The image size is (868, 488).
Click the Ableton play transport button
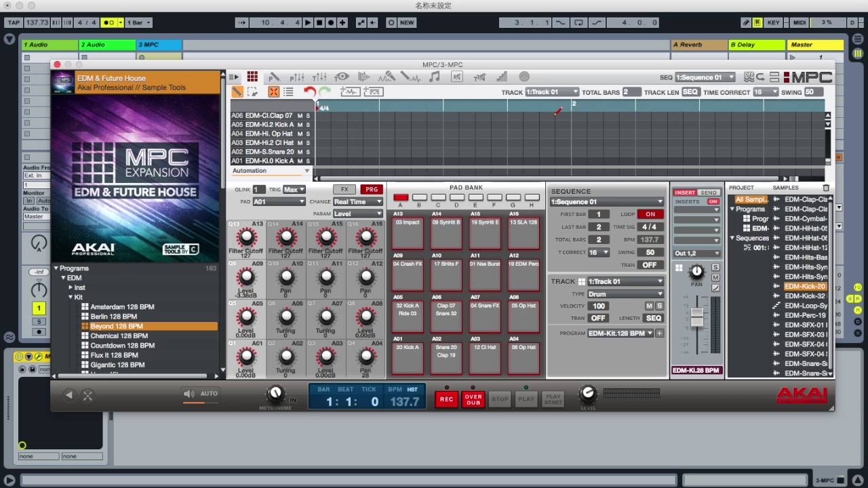click(x=308, y=22)
